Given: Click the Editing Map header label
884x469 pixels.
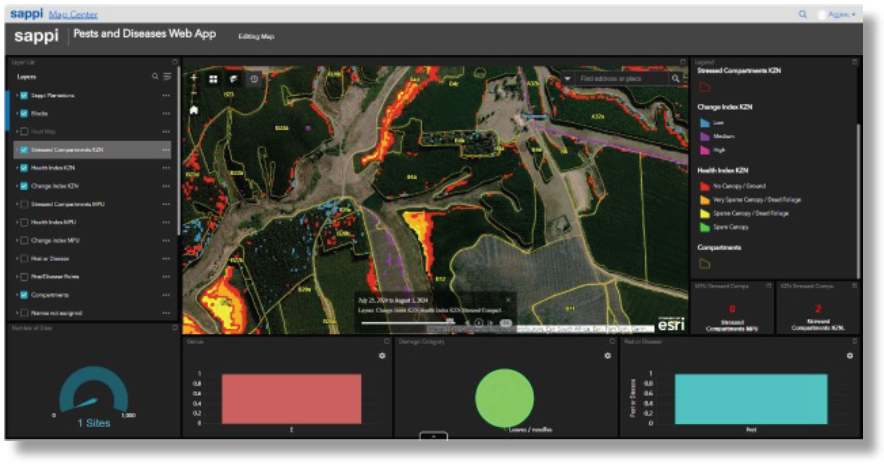Looking at the screenshot, I should pyautogui.click(x=256, y=37).
